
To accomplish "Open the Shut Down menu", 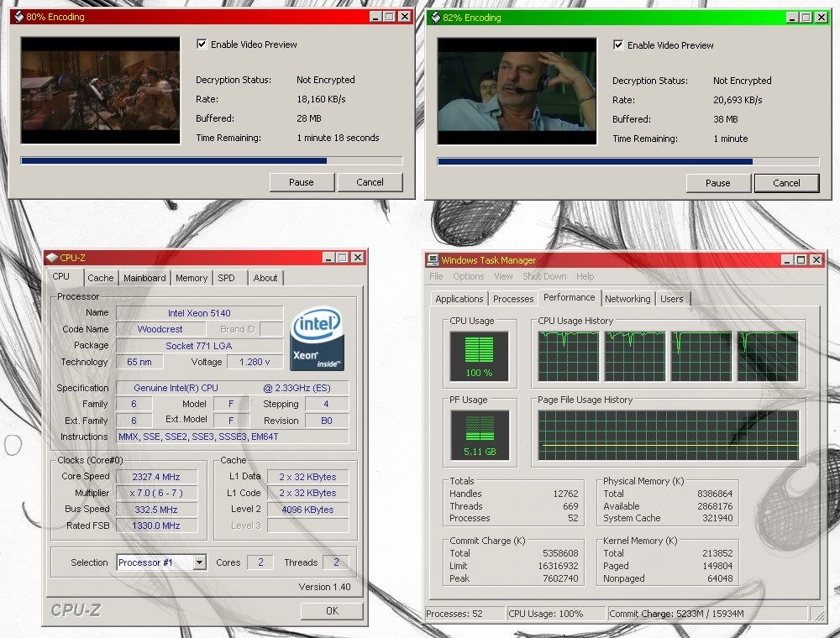I will 544,276.
